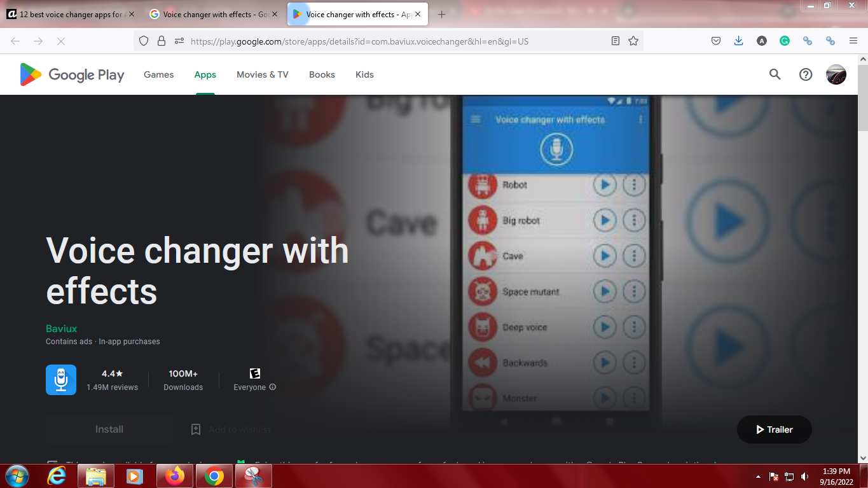The height and width of the screenshot is (488, 868).
Task: Click the Everyone content rating label
Action: pyautogui.click(x=250, y=387)
